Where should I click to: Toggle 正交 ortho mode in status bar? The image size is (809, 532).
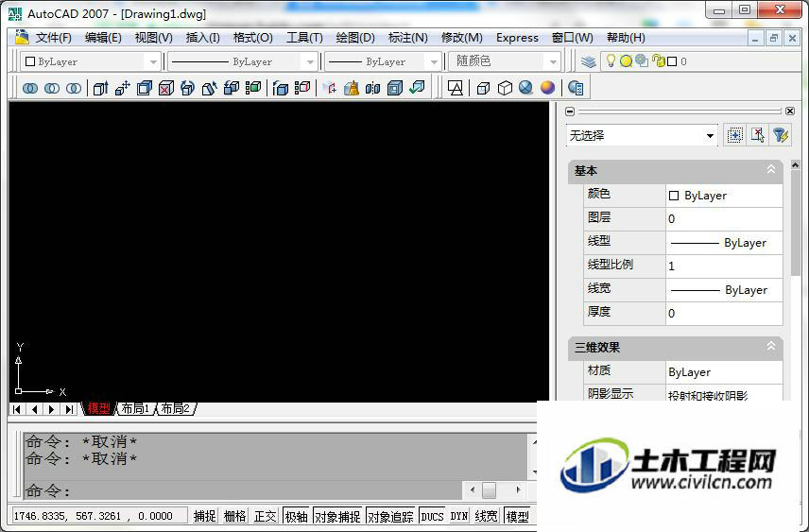click(266, 516)
